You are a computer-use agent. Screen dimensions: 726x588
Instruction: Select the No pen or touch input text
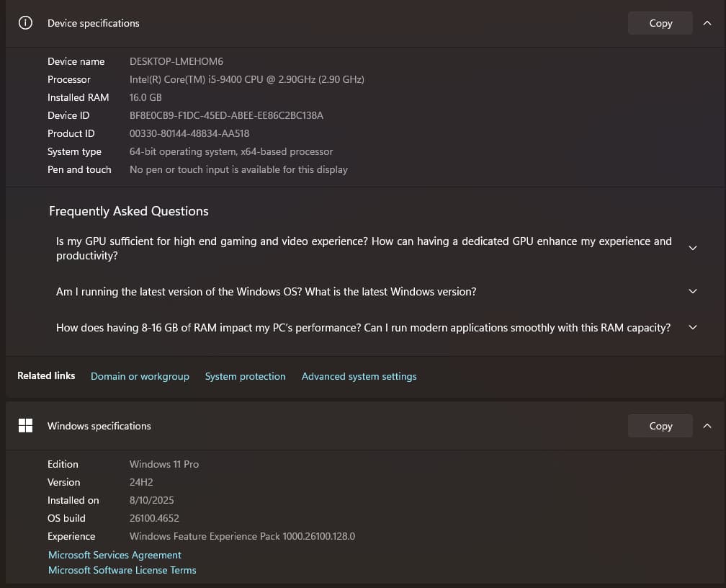pos(238,169)
